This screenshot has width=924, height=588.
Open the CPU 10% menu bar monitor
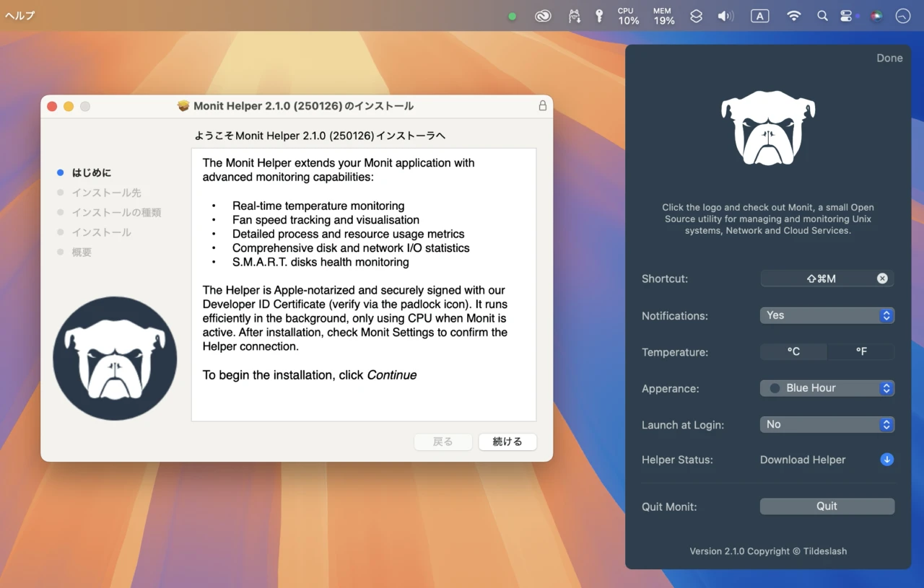coord(628,16)
